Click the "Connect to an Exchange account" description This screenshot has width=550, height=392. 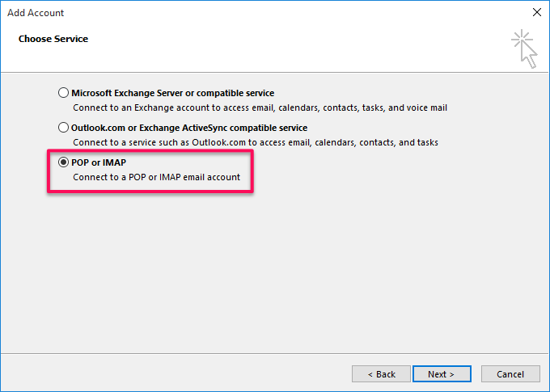click(260, 107)
